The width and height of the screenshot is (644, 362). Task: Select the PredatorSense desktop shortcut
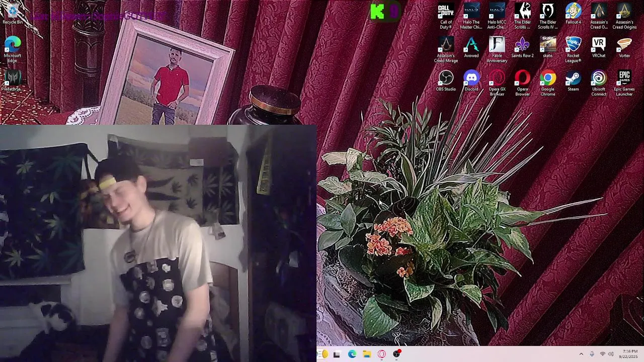coord(13,81)
